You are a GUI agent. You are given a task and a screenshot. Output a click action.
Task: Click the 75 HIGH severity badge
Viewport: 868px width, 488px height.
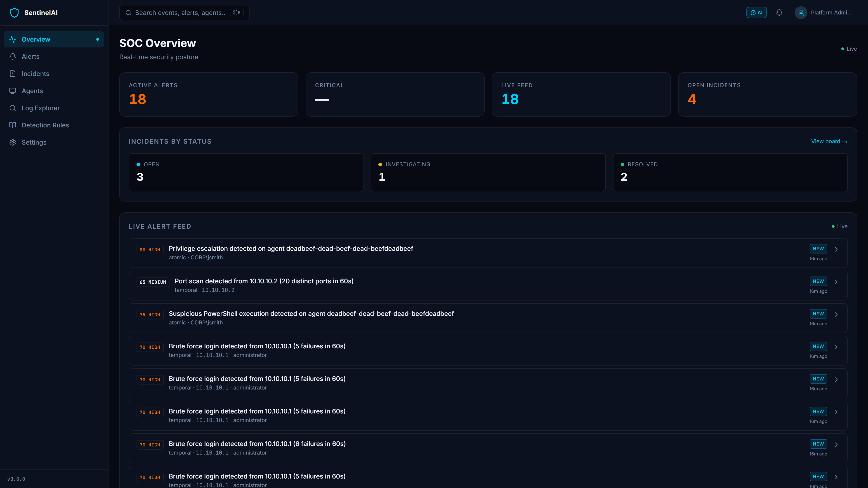click(150, 314)
